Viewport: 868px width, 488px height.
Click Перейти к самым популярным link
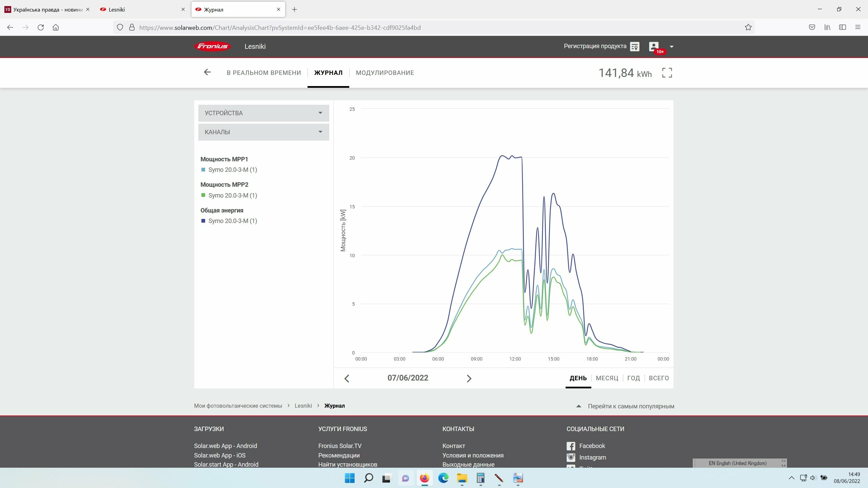pos(631,406)
